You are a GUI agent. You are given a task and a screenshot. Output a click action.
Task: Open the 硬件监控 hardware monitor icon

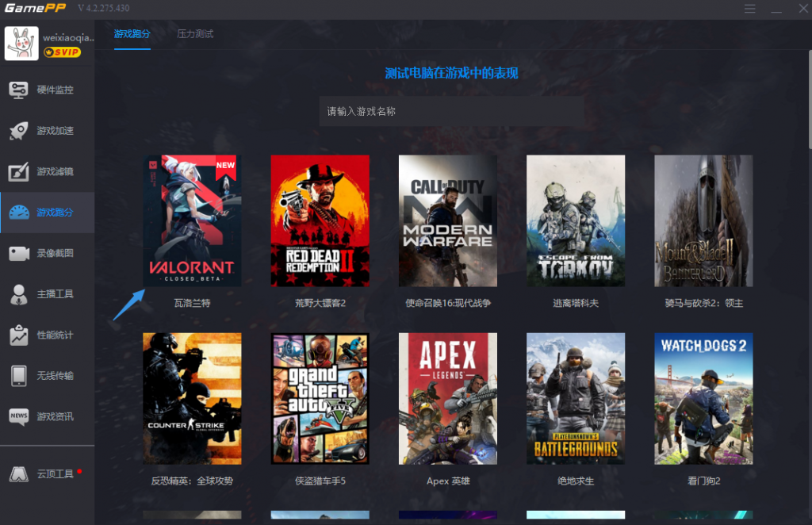point(18,90)
